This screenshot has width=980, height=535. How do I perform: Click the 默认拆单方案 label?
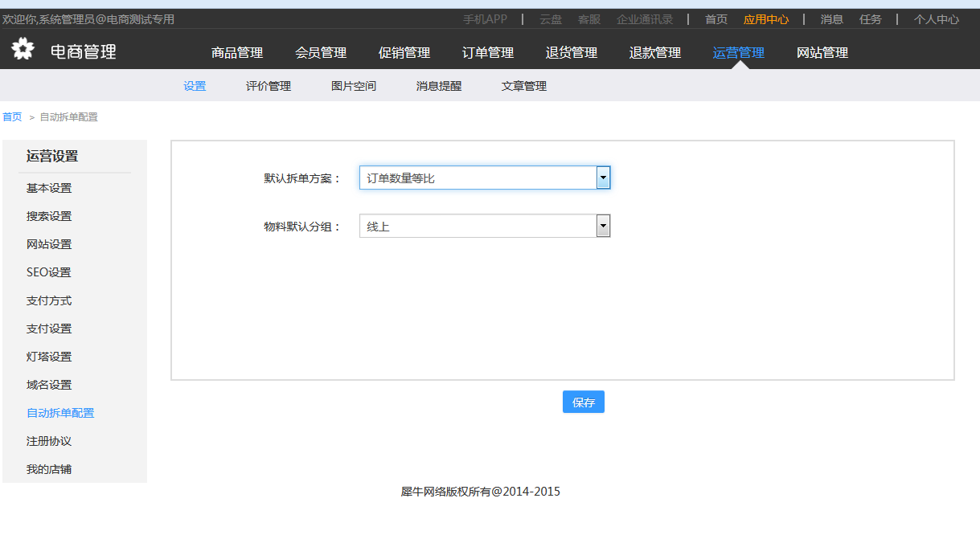303,178
